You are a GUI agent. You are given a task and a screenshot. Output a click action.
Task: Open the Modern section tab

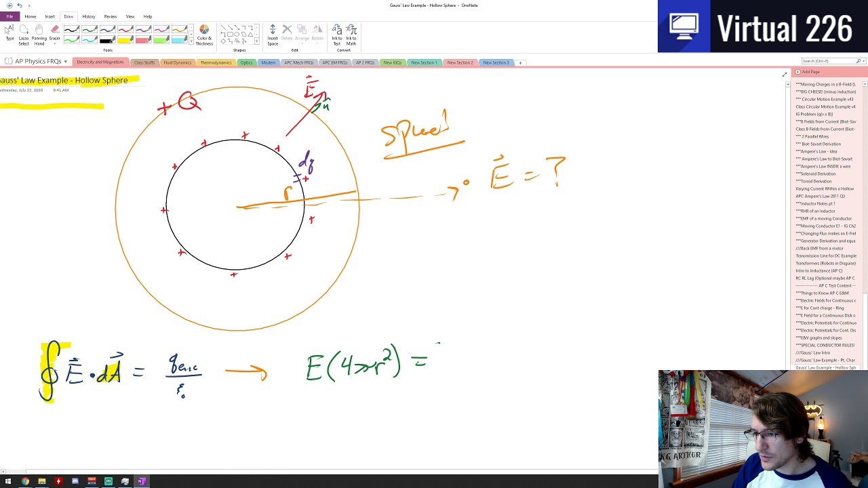pyautogui.click(x=269, y=62)
